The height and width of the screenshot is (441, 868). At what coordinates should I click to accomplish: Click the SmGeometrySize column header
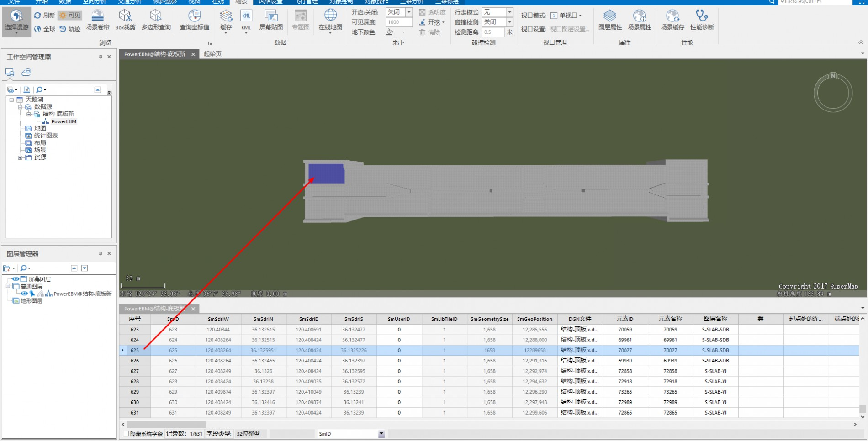[x=489, y=319]
